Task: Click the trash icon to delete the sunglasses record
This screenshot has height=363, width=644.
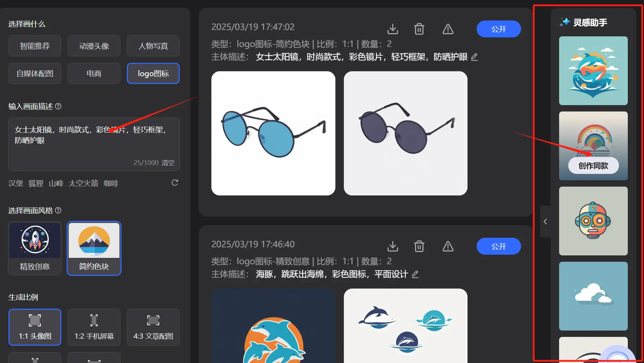Action: pyautogui.click(x=419, y=29)
